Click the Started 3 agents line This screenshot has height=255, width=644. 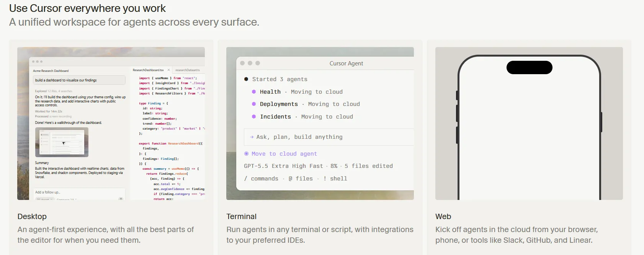280,79
